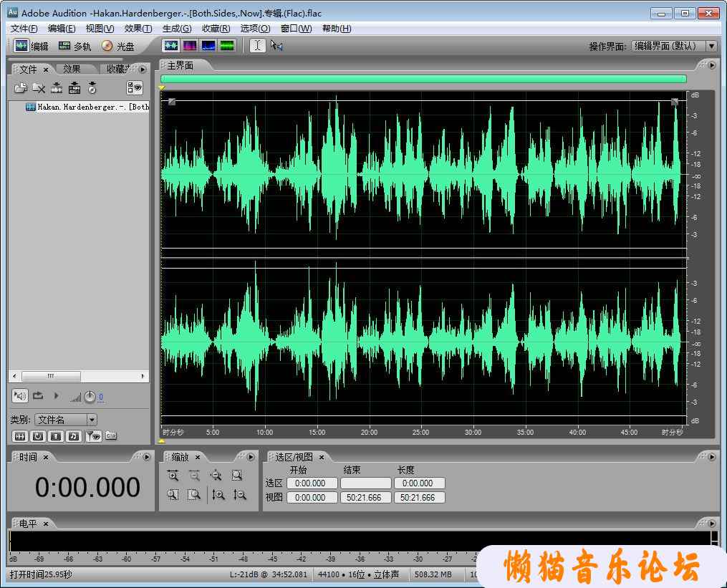The width and height of the screenshot is (727, 588).
Task: Select the 主界面 tab
Action: tap(180, 66)
